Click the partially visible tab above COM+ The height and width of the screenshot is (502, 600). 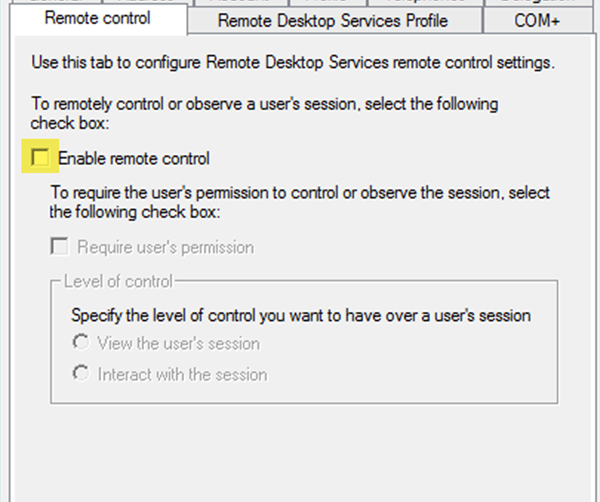pos(540,3)
